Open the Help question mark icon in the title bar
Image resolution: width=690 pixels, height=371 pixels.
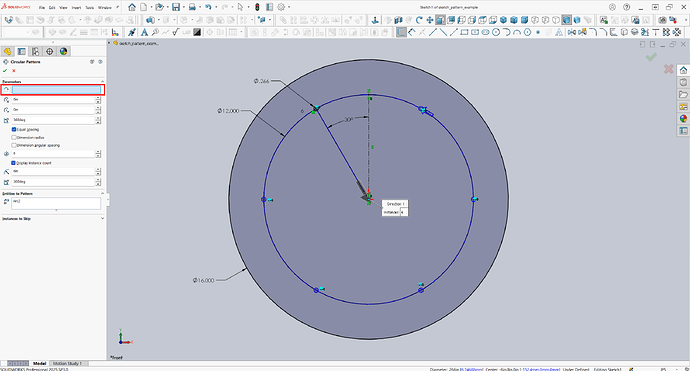click(x=627, y=7)
